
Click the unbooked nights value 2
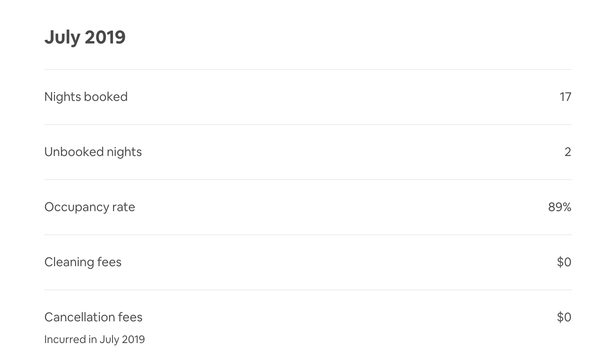568,152
